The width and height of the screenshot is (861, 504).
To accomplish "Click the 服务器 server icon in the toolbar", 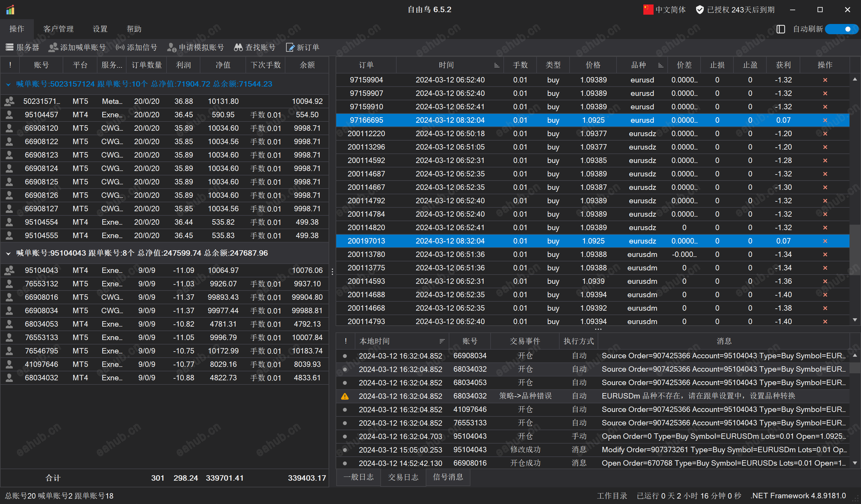I will [x=10, y=47].
